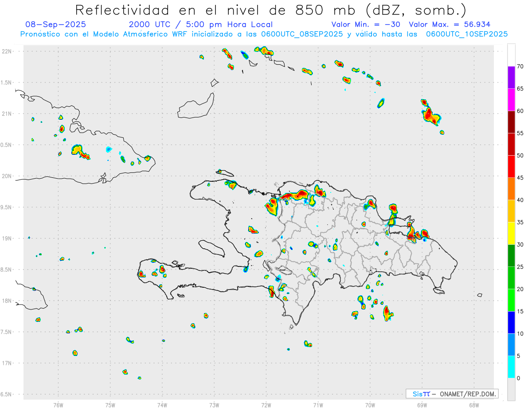Click the dark red 55–60 dBZ color bar segment

point(511,122)
